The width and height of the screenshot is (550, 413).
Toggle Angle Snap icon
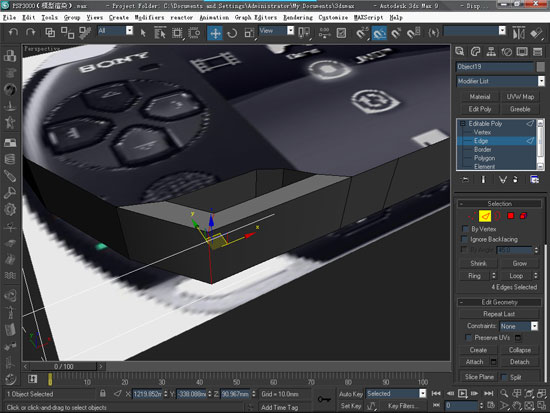pos(379,33)
